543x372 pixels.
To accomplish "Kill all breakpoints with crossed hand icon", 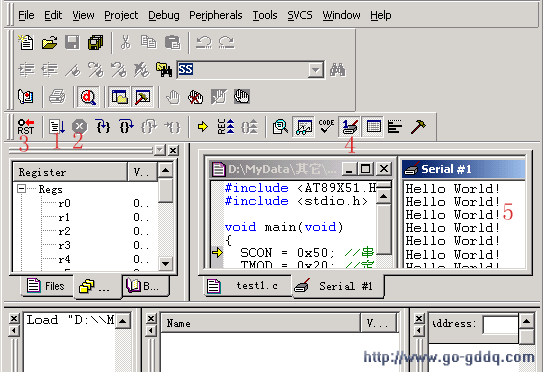I will click(195, 97).
